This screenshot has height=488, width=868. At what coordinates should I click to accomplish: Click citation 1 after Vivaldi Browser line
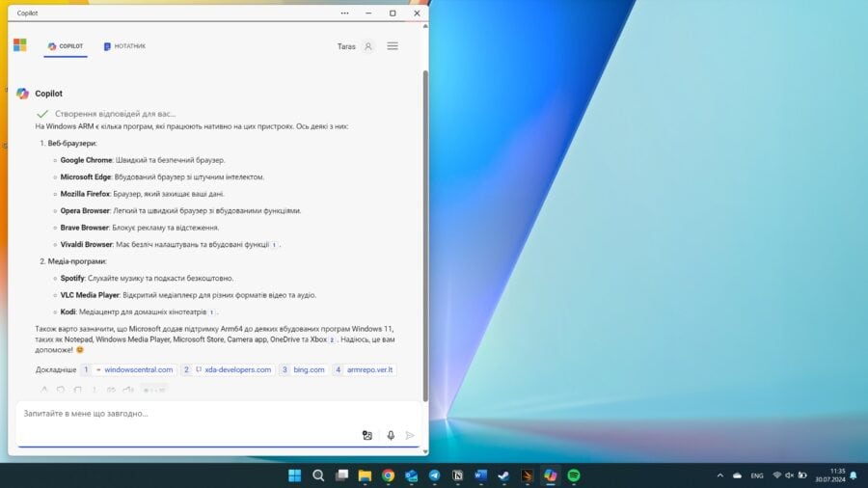[274, 245]
